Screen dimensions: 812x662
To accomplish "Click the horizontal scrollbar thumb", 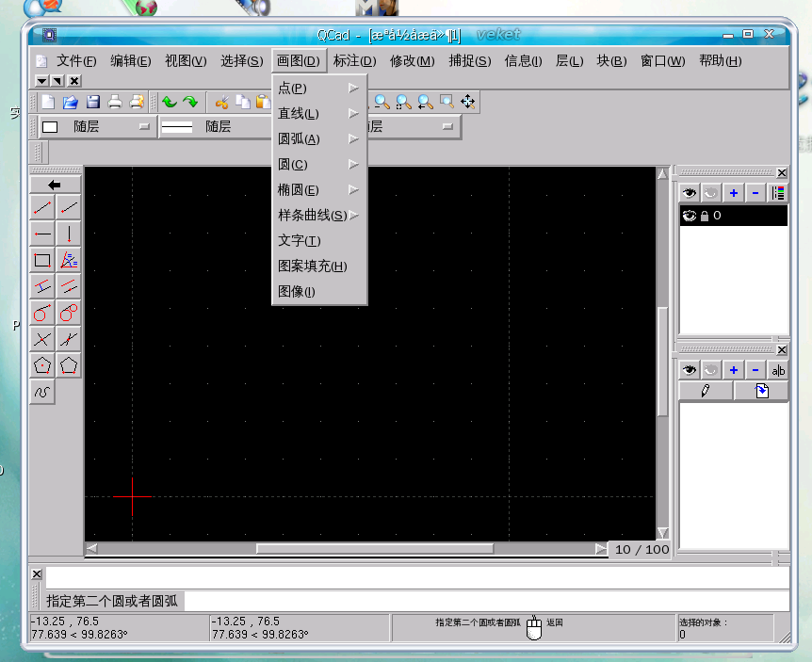I will (375, 549).
